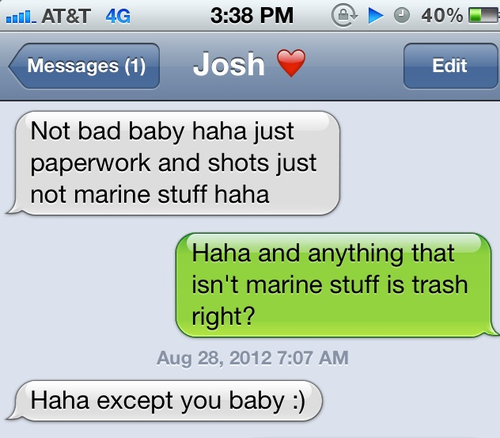
Task: Tap the rotation lock status icon
Action: (344, 16)
